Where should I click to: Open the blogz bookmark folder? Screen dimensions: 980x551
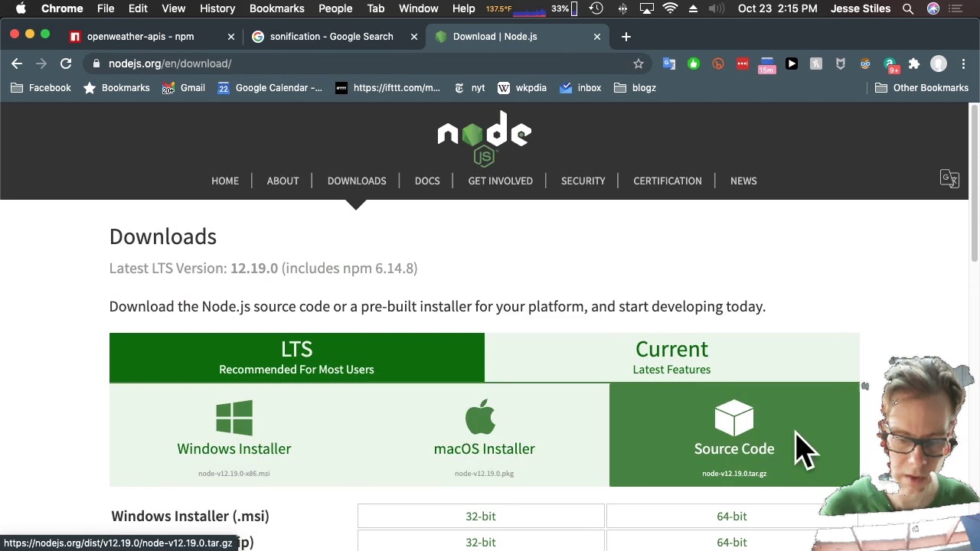pos(635,87)
